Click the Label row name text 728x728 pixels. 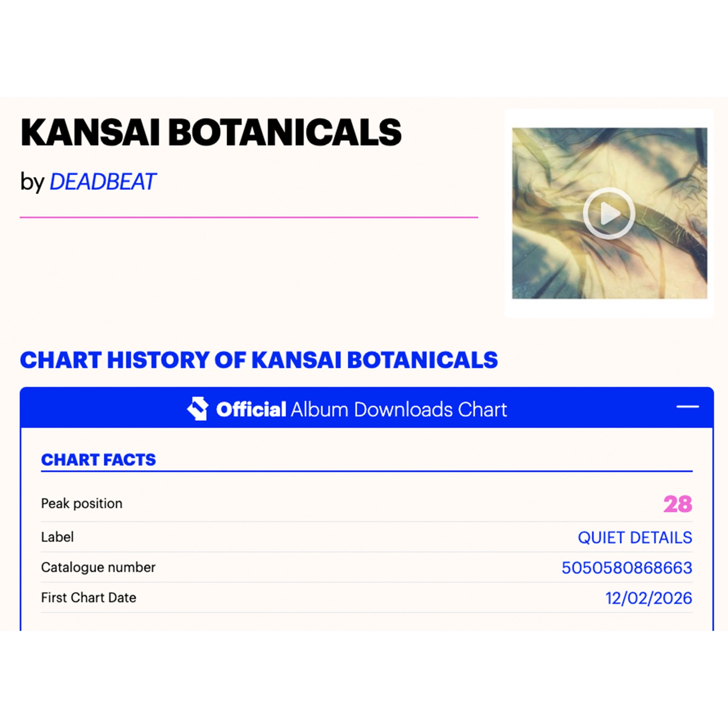[57, 537]
